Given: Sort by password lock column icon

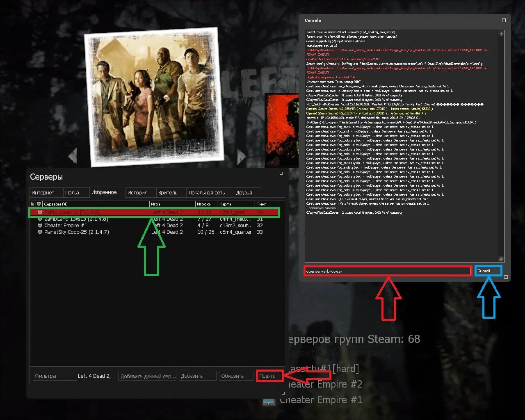Looking at the screenshot, I should [32, 204].
